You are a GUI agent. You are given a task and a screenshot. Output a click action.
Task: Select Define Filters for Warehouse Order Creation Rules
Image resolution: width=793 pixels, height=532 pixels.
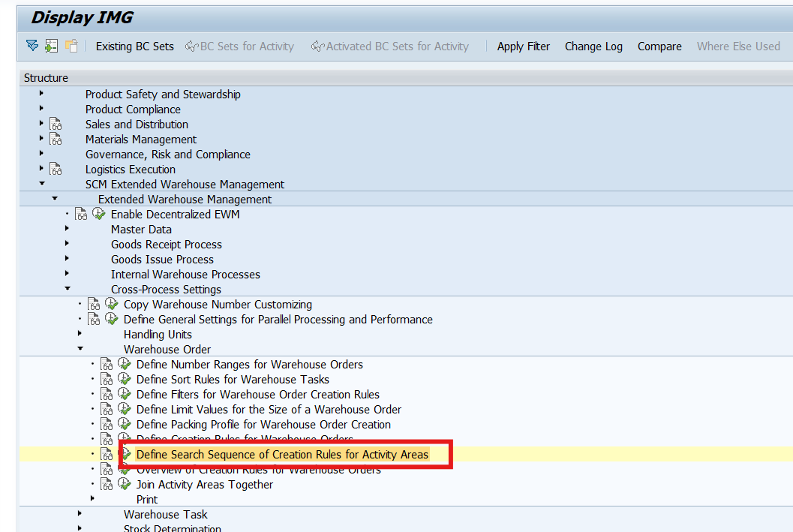click(258, 395)
